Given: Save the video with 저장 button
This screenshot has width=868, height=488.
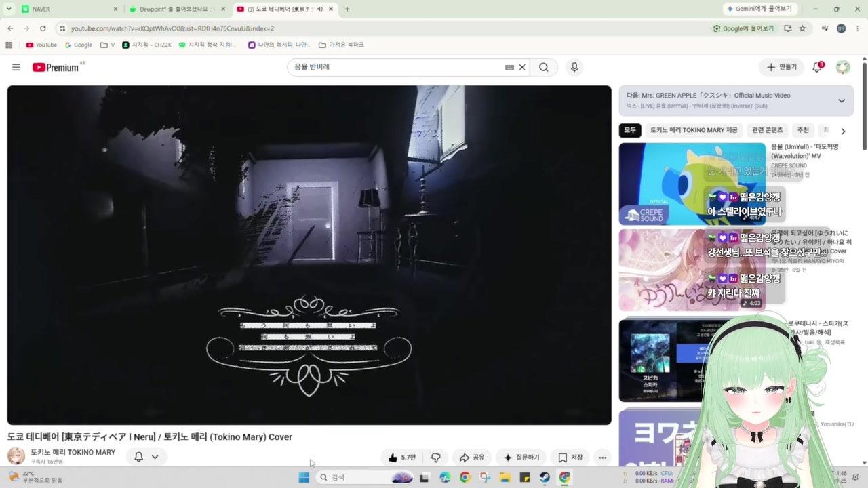Looking at the screenshot, I should coord(570,457).
